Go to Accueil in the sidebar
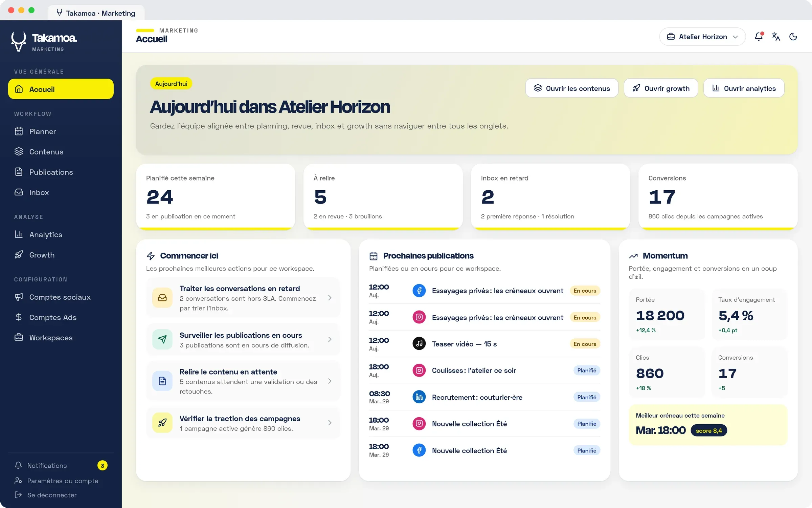The height and width of the screenshot is (508, 812). (61, 89)
